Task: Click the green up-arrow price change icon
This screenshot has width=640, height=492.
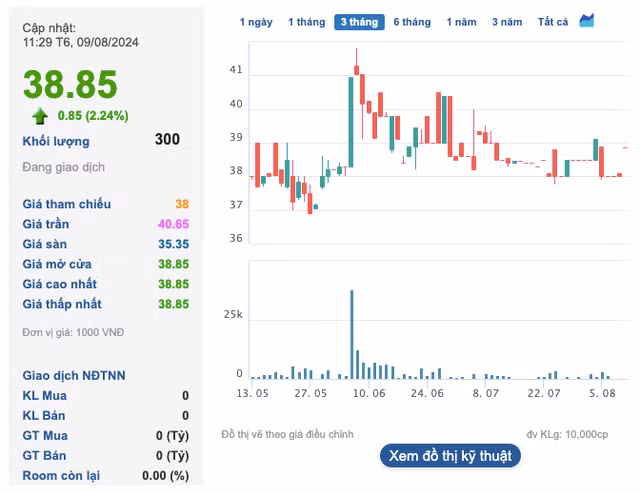Action: point(40,116)
